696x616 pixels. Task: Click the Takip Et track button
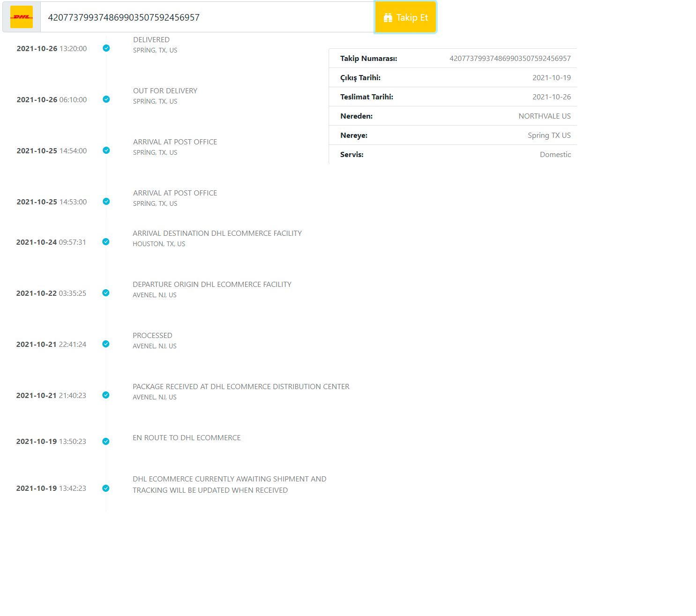pos(405,17)
